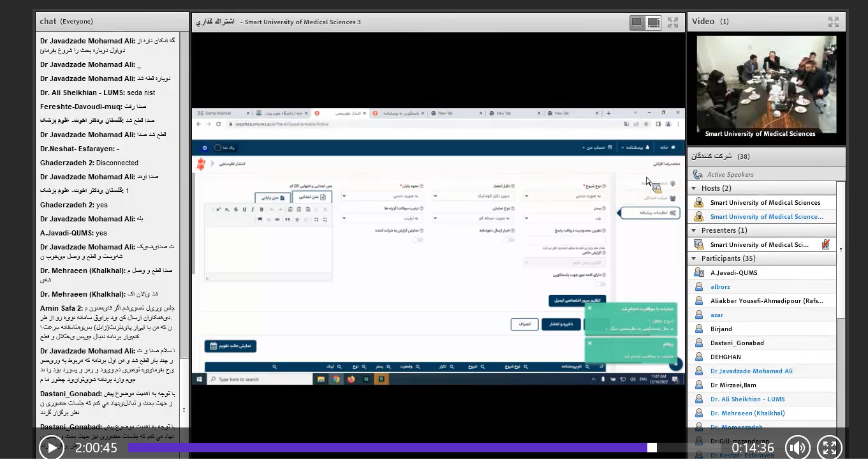Click the webcam video thumbnail
The width and height of the screenshot is (868, 460).
[x=766, y=84]
